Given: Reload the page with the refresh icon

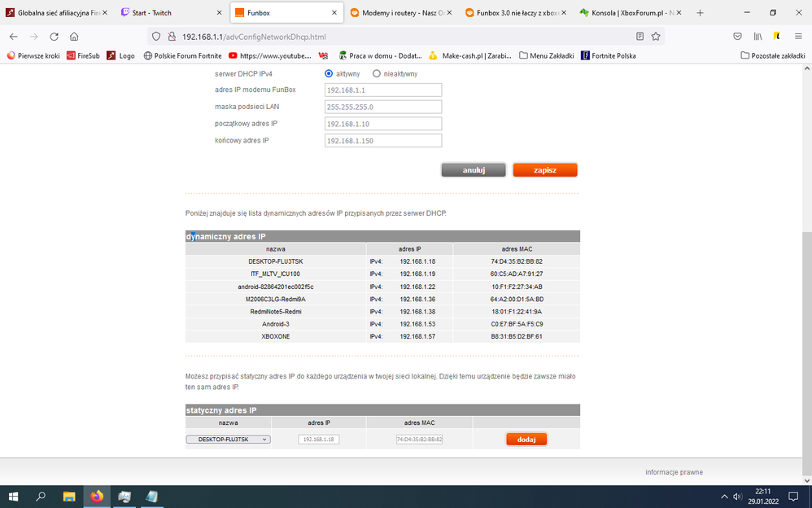Looking at the screenshot, I should [x=54, y=37].
